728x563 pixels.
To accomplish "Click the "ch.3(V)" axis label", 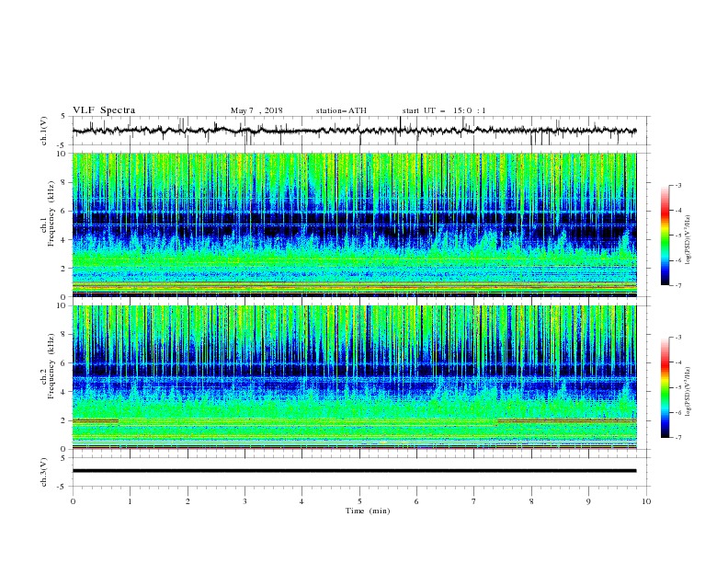I will 44,472.
